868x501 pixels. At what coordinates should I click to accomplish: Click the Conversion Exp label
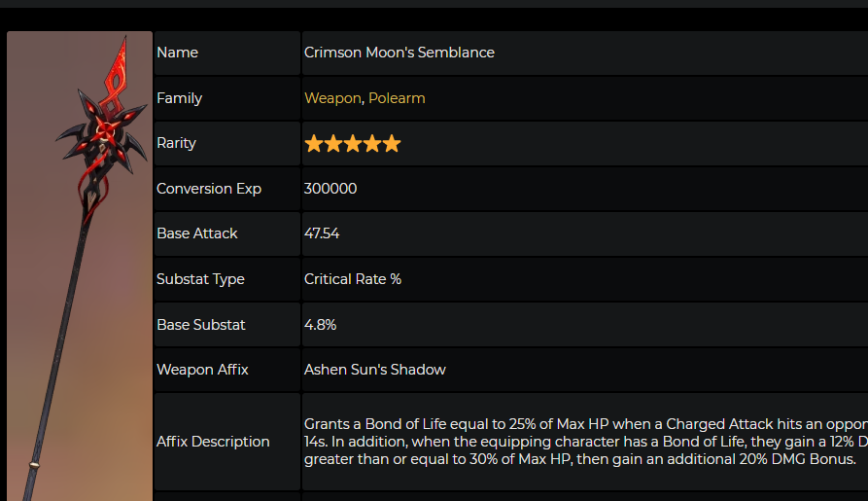coord(209,189)
